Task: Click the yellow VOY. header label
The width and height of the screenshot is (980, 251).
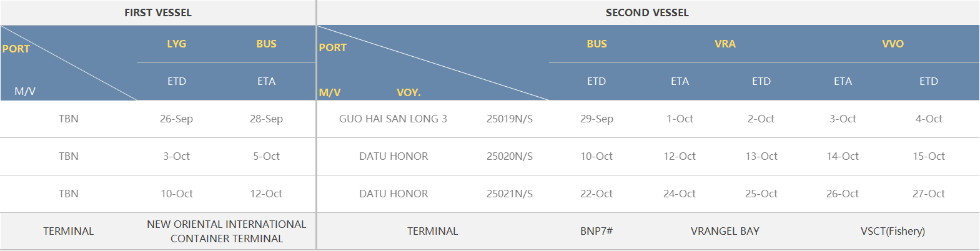Action: [408, 92]
